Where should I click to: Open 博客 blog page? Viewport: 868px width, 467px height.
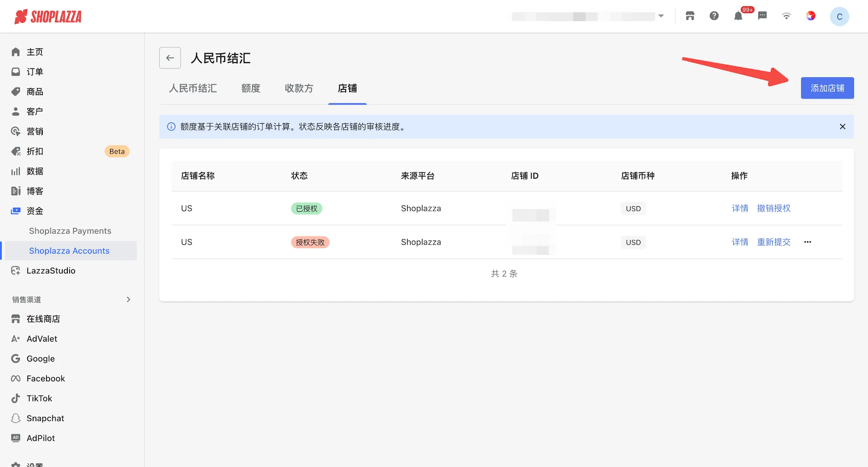coord(35,191)
